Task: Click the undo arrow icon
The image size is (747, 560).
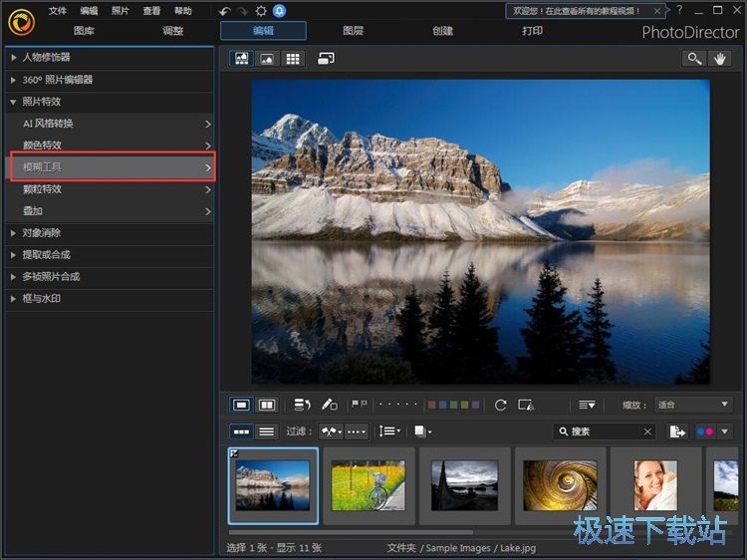Action: coord(225,11)
